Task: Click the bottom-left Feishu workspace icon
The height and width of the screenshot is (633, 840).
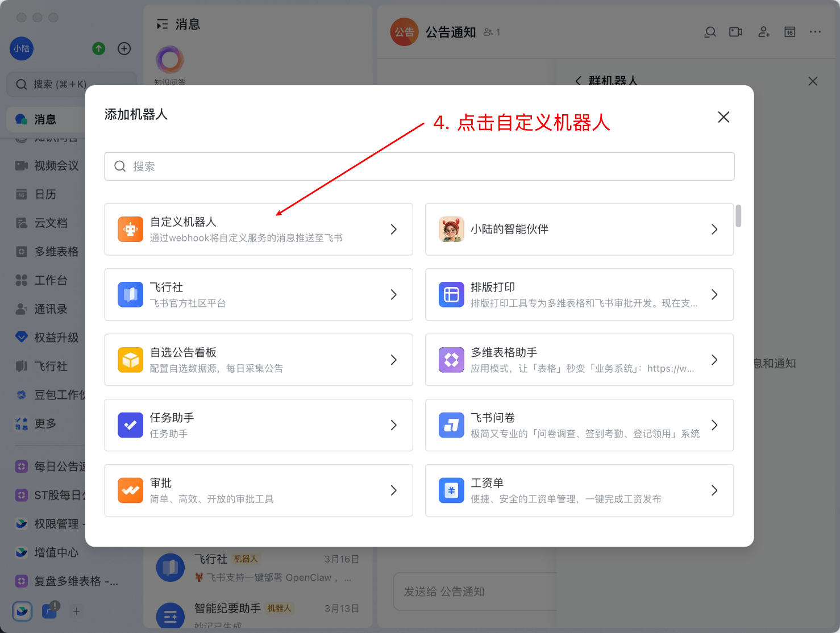Action: click(x=22, y=611)
